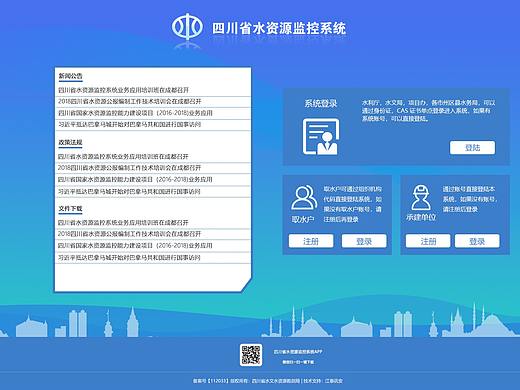Open 政策法规 item 2018四川省水资源公报编制工作技术培训会

click(x=130, y=168)
